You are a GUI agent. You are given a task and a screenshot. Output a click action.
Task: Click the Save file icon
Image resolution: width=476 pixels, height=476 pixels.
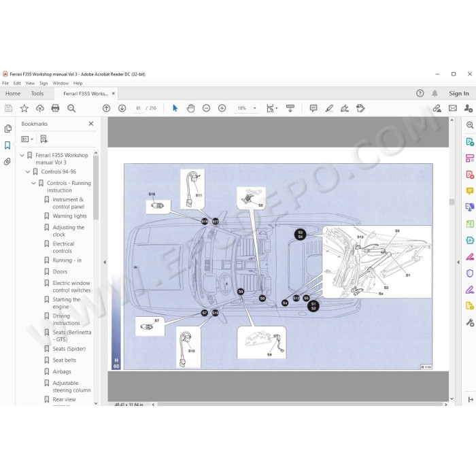pos(8,108)
